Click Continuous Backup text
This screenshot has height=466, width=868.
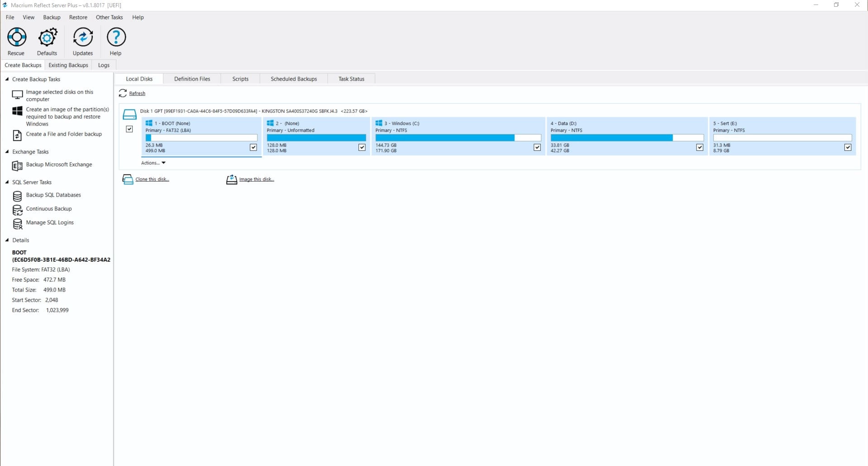49,209
